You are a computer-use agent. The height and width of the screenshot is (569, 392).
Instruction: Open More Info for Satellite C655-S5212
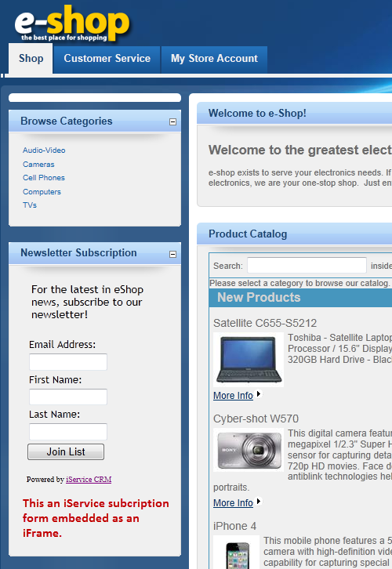(x=233, y=396)
